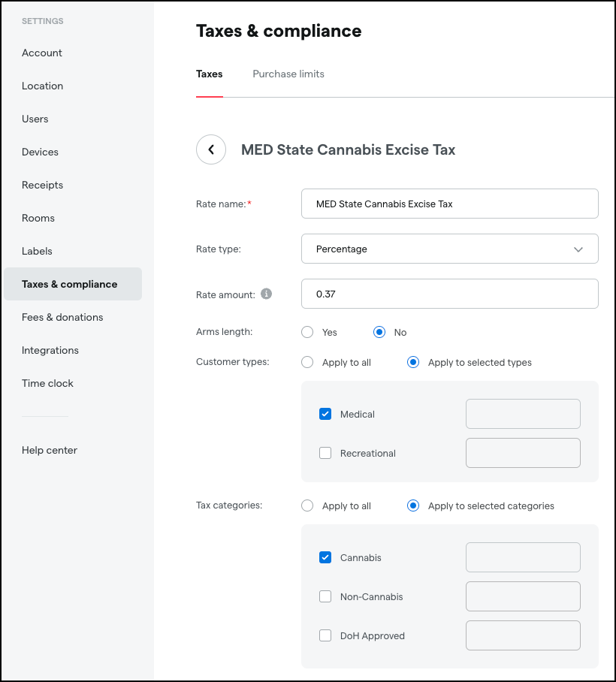The image size is (616, 682).
Task: Open Fees & donations settings
Action: (x=62, y=318)
